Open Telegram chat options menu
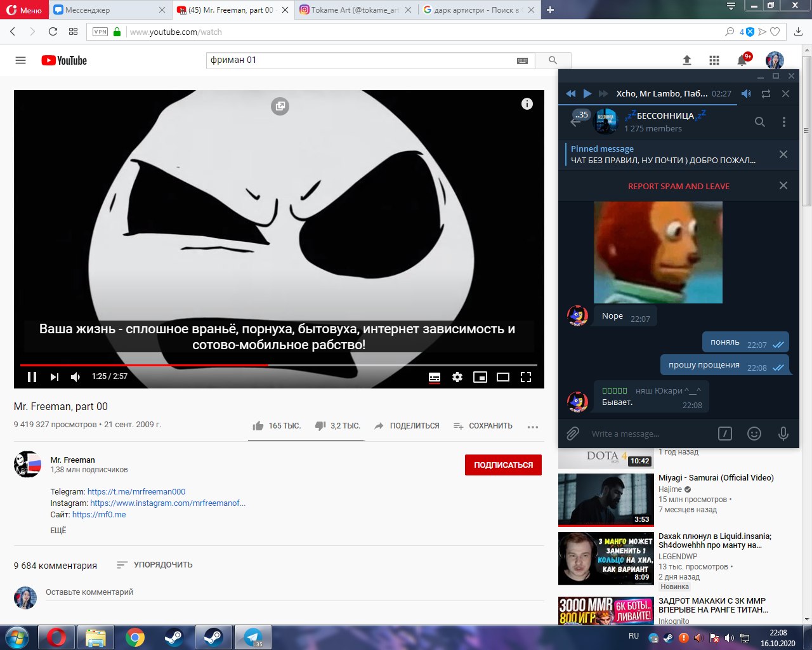The image size is (812, 650). pyautogui.click(x=784, y=122)
